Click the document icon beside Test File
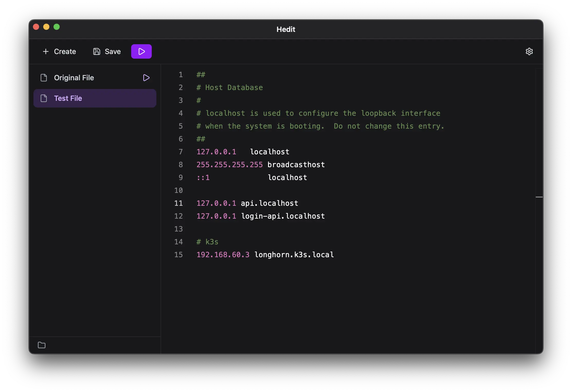 (44, 98)
